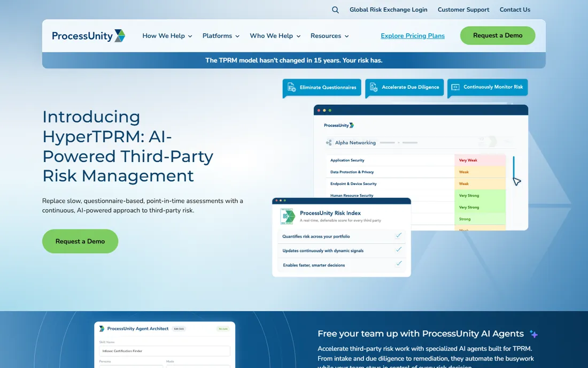Image resolution: width=588 pixels, height=368 pixels.
Task: Click the Introducing HyperTPRM headline
Action: pos(128,147)
